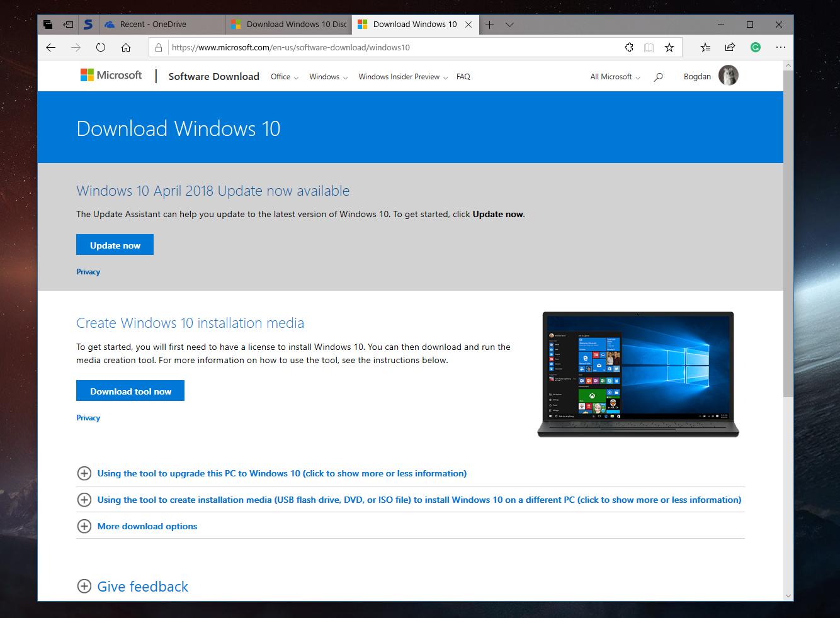Viewport: 840px width, 618px height.
Task: Click the browser back arrow
Action: click(x=51, y=47)
